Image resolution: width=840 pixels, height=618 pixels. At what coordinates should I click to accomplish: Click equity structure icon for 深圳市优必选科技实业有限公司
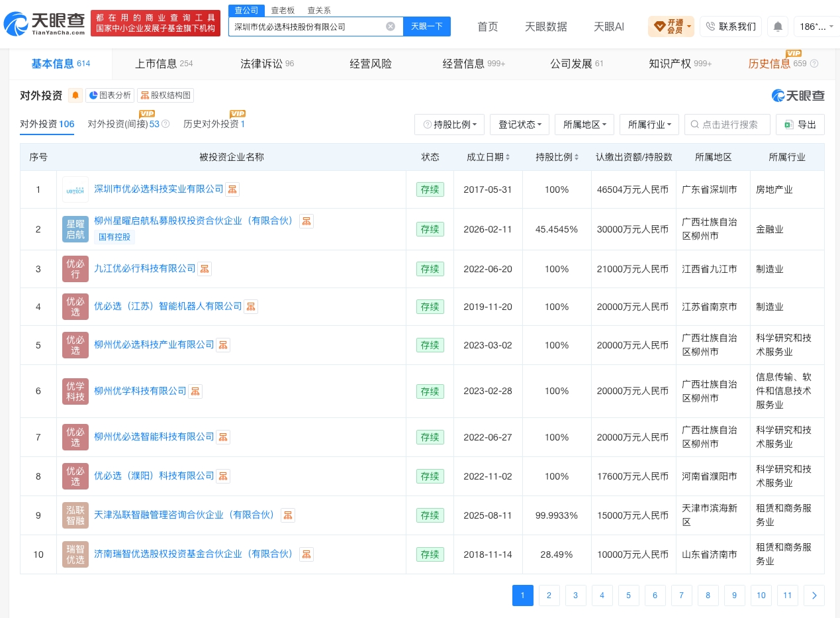point(232,189)
